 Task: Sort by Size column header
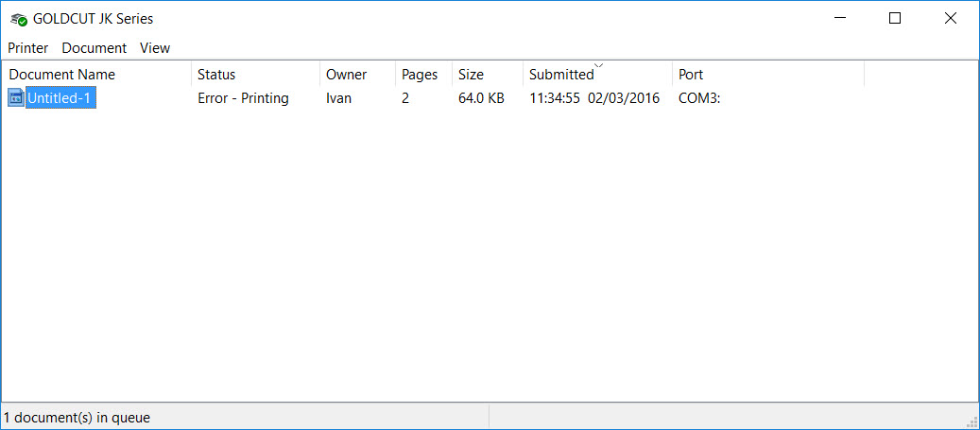click(488, 75)
